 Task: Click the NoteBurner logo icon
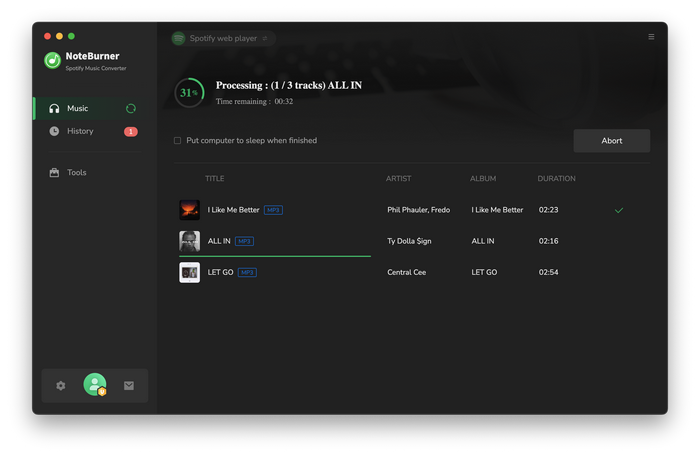pyautogui.click(x=53, y=61)
